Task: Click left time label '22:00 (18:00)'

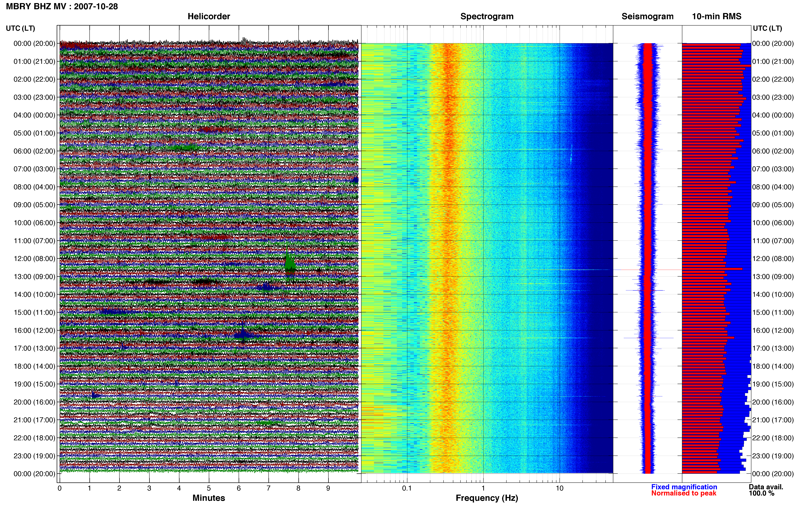Action: (34, 438)
